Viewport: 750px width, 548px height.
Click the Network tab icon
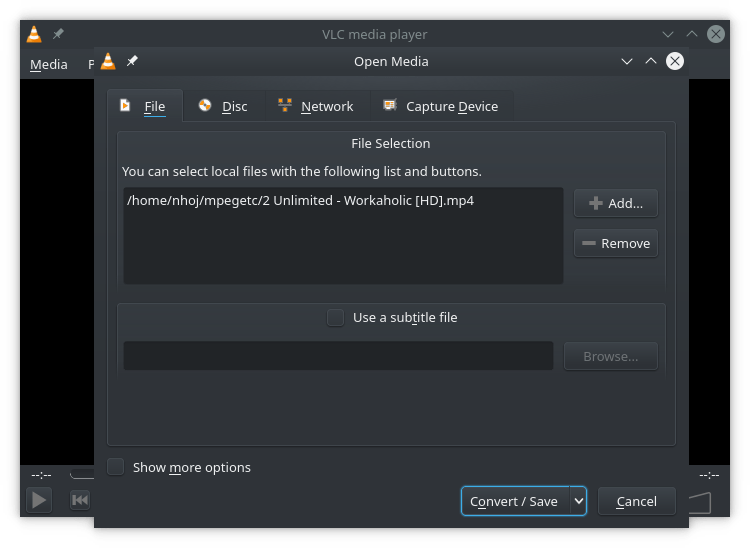(285, 105)
